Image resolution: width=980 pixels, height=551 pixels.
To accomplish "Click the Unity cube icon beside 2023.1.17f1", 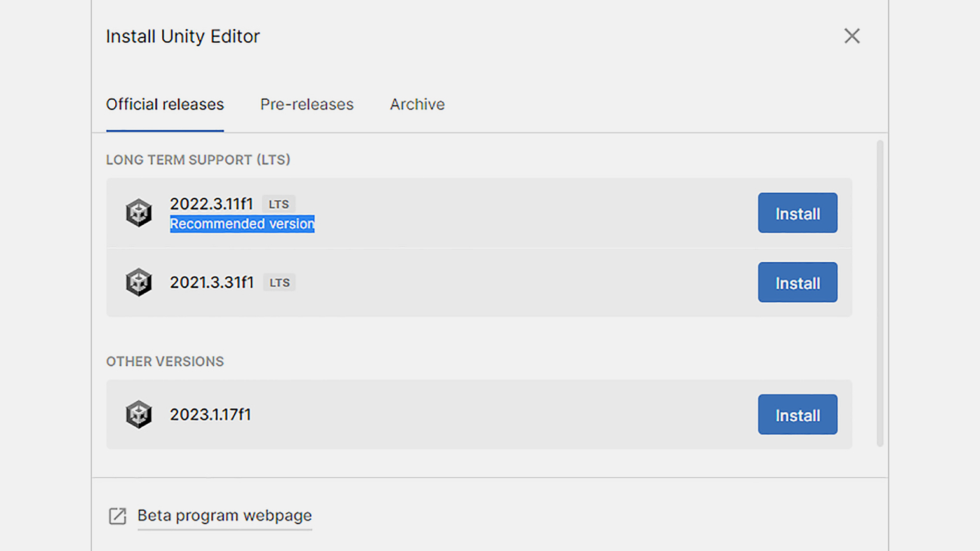I will (x=139, y=414).
